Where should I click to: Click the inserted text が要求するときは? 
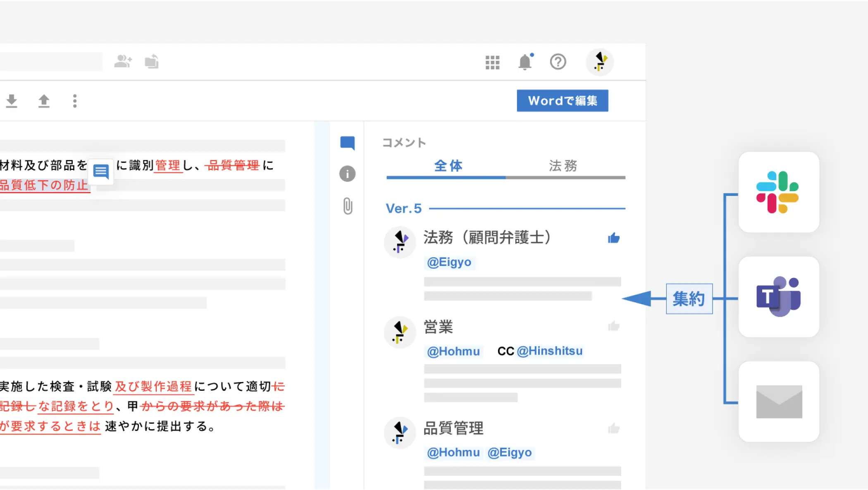point(50,426)
